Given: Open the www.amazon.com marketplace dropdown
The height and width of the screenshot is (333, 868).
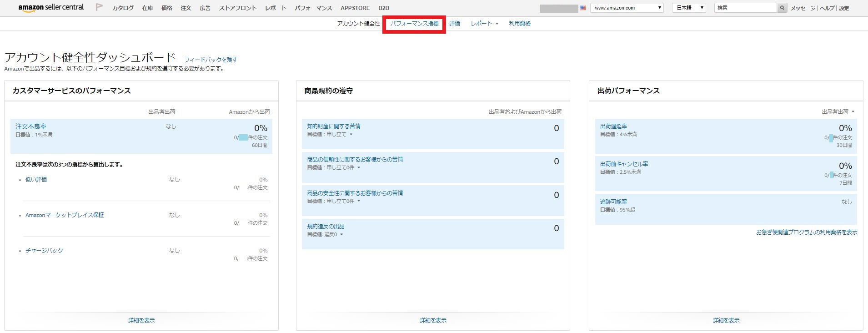Looking at the screenshot, I should coord(627,8).
